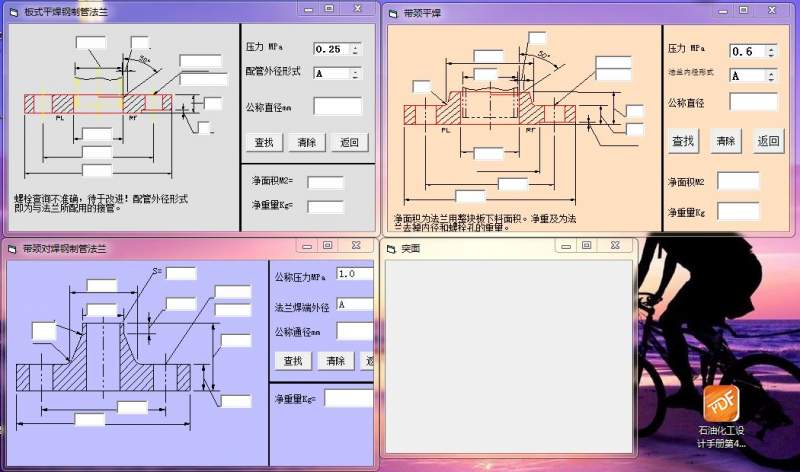Open 配管外径形式 dropdown in 板式平焊 window
Image resolution: width=800 pixels, height=472 pixels.
coord(356,73)
